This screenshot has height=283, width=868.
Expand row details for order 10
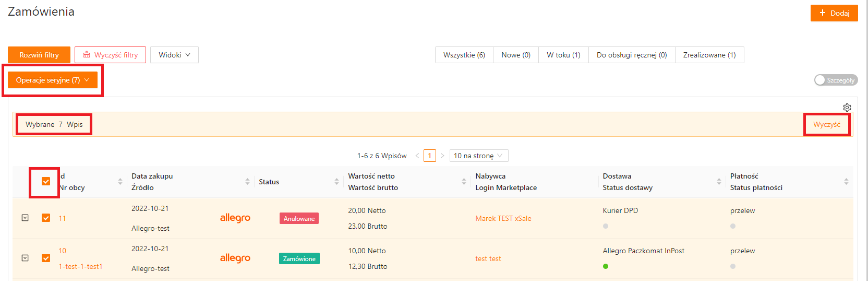(x=25, y=258)
